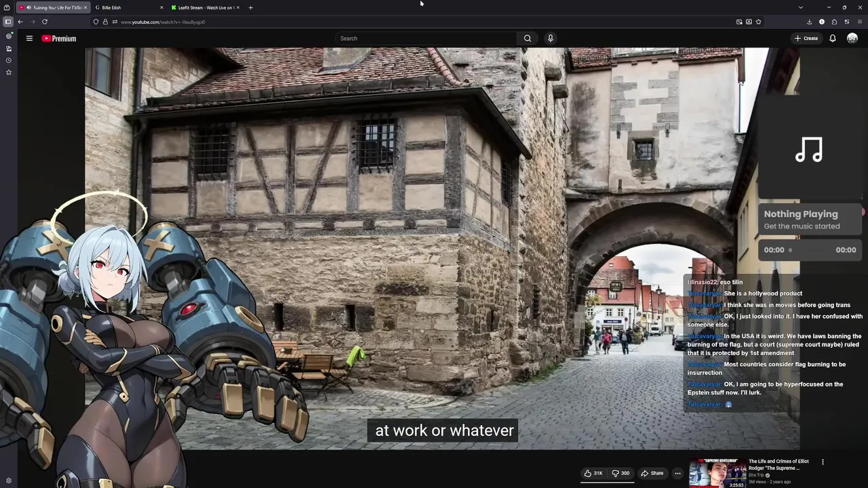The height and width of the screenshot is (488, 868).
Task: Select the Ruining Your Life For TikTok tab
Action: [x=54, y=7]
